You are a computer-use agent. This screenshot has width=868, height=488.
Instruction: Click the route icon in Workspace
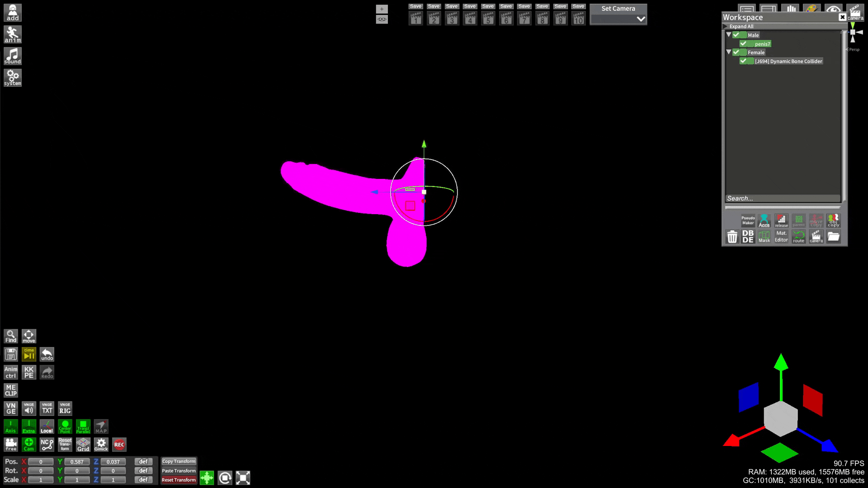point(799,236)
